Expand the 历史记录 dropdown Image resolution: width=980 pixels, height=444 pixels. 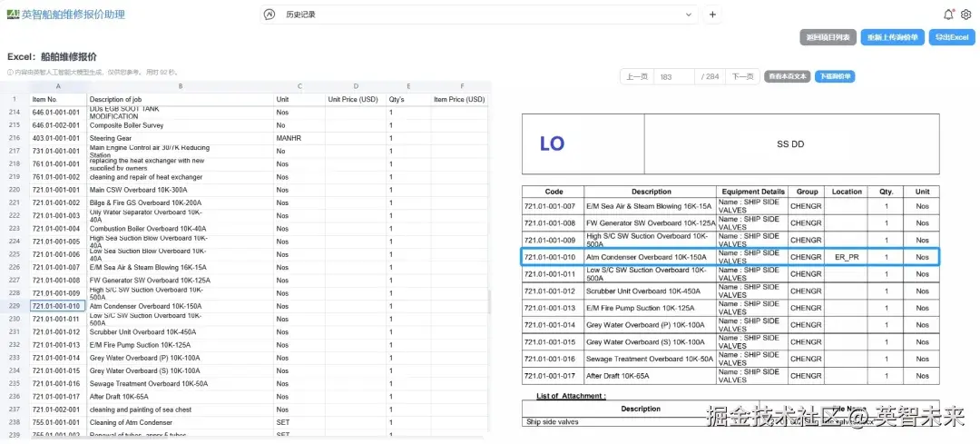tap(689, 15)
